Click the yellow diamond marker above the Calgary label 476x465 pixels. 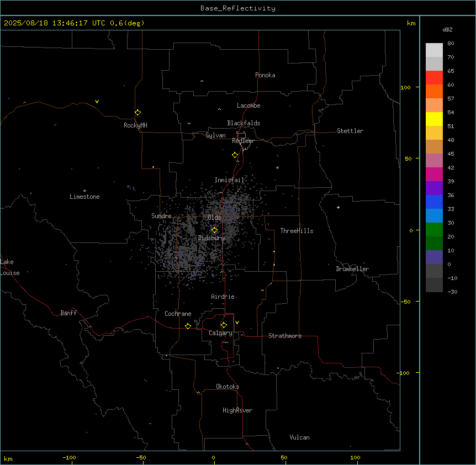pos(224,325)
